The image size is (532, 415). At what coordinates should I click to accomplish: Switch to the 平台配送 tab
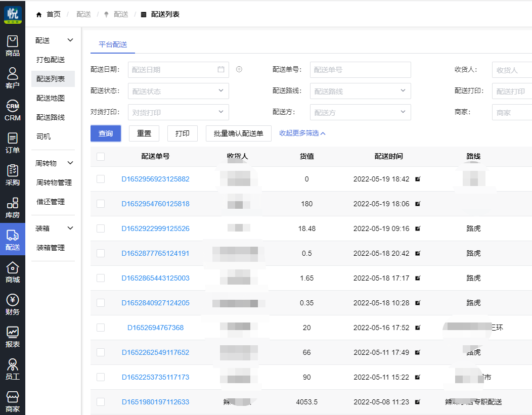(x=113, y=44)
